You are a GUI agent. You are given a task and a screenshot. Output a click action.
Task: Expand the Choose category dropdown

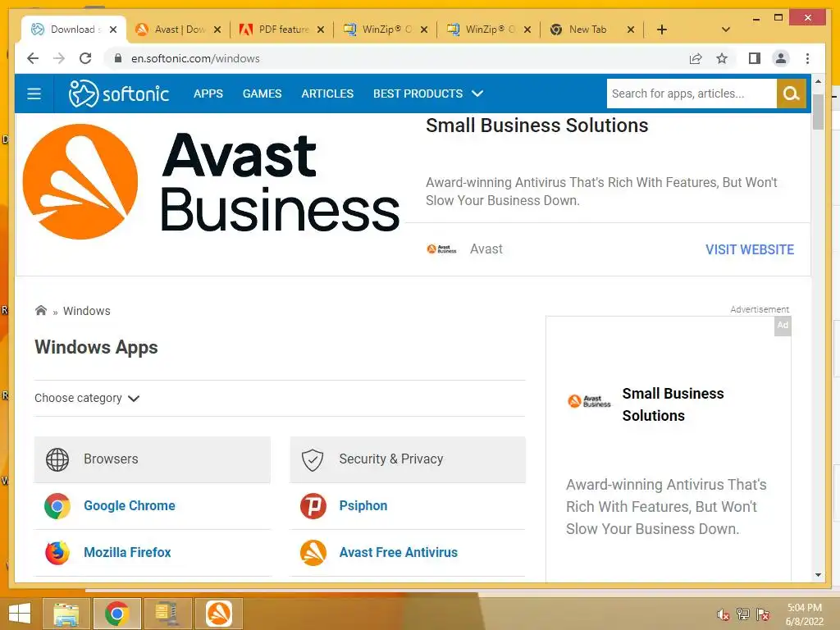click(87, 398)
